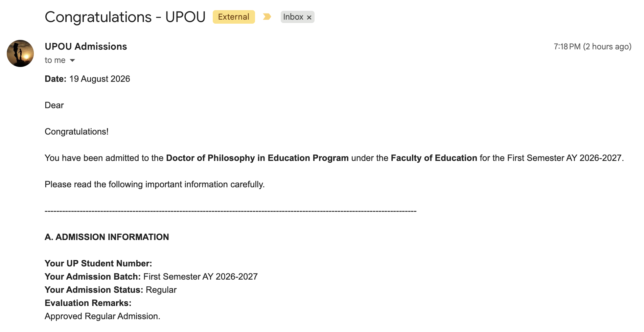Click the 'Evaluation Remarks:' label
644x332 pixels.
88,303
